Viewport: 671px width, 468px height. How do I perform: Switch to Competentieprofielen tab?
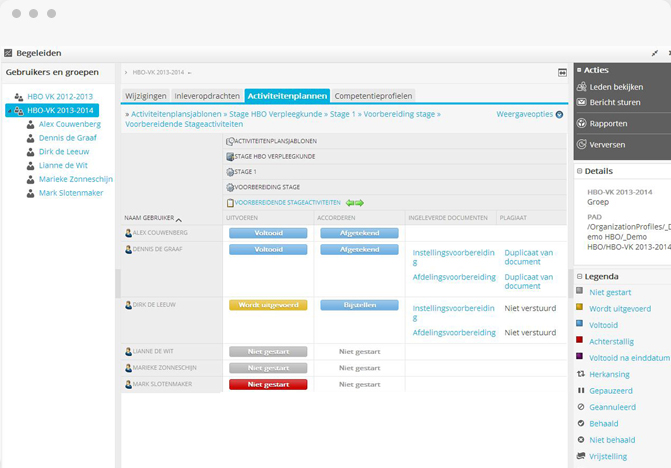click(x=373, y=96)
